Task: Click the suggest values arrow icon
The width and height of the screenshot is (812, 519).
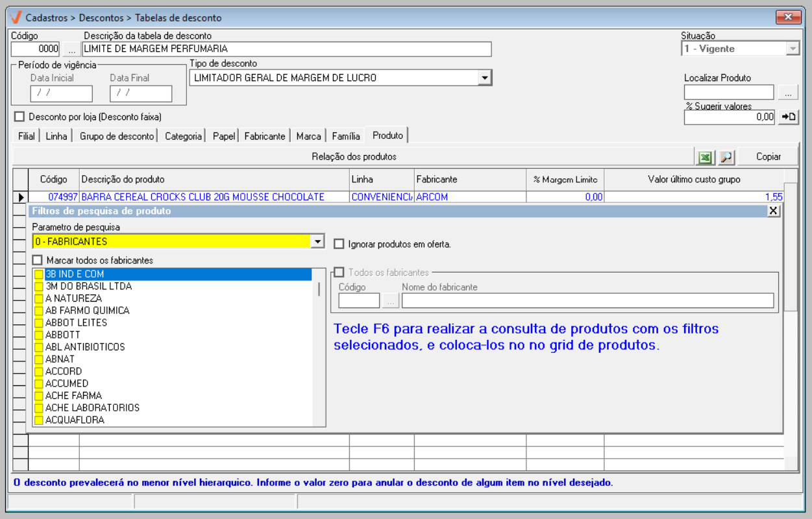Action: point(788,117)
